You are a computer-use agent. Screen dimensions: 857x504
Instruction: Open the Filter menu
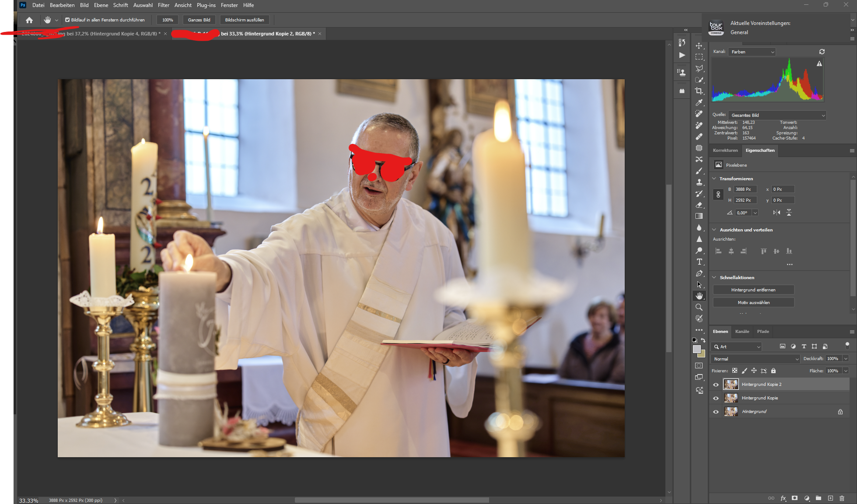(x=163, y=5)
